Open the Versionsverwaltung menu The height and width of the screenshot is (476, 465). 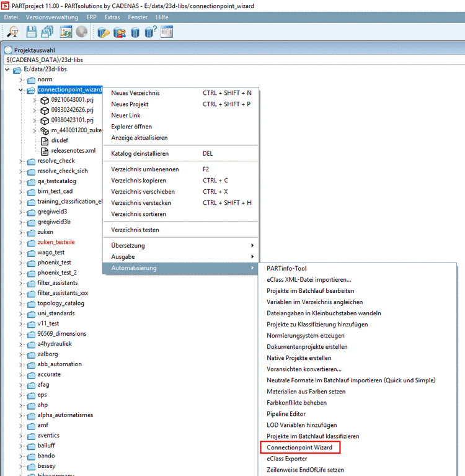(x=52, y=17)
